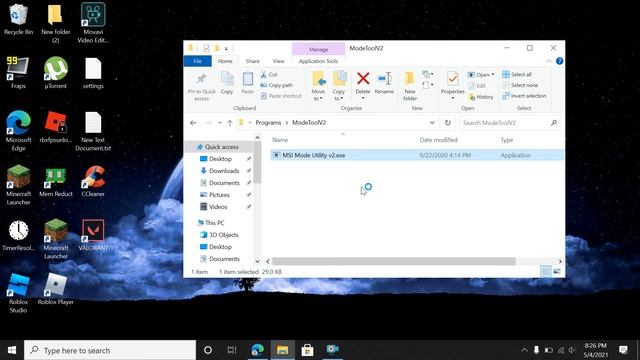Image resolution: width=640 pixels, height=360 pixels.
Task: Click the horizontal scrollbar in file list
Action: click(393, 261)
